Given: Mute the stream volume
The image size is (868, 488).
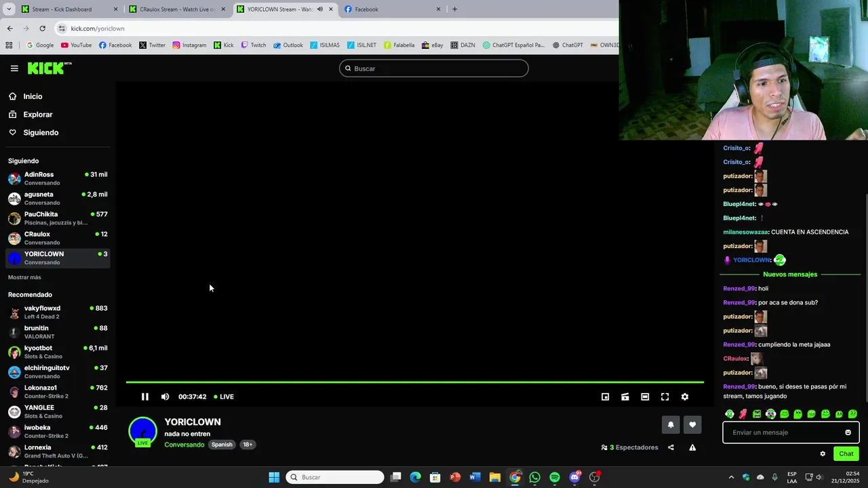Looking at the screenshot, I should click(165, 396).
